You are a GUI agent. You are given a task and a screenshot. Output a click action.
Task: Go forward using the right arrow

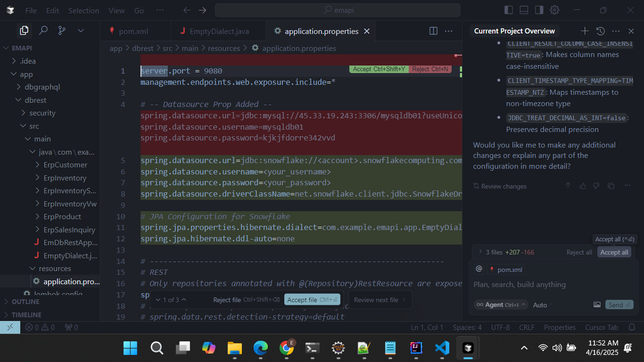click(x=203, y=10)
